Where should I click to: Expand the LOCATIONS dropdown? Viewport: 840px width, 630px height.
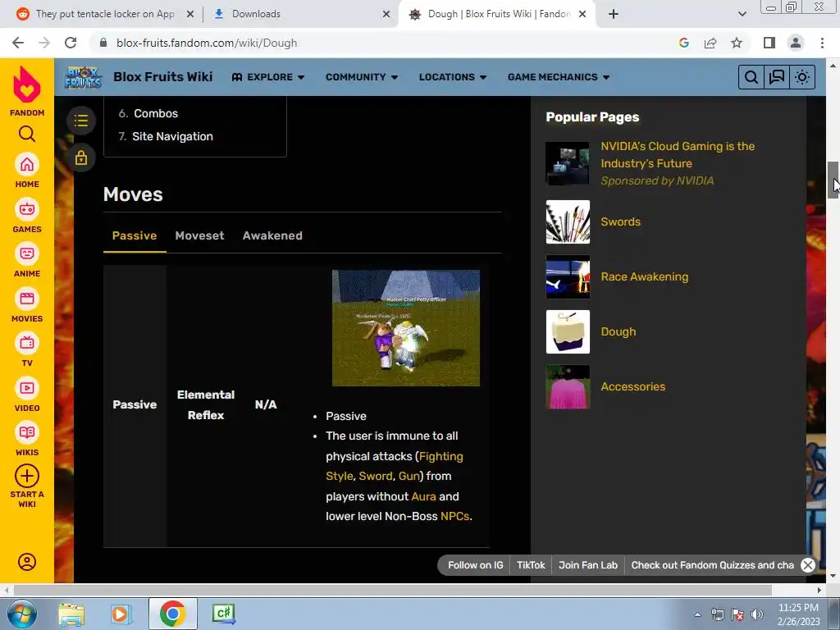coord(453,77)
